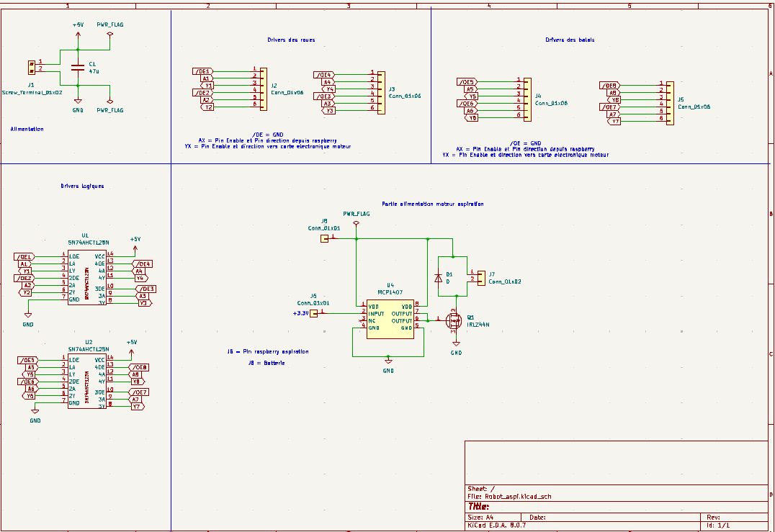Select screw terminal connector J1

[32, 68]
